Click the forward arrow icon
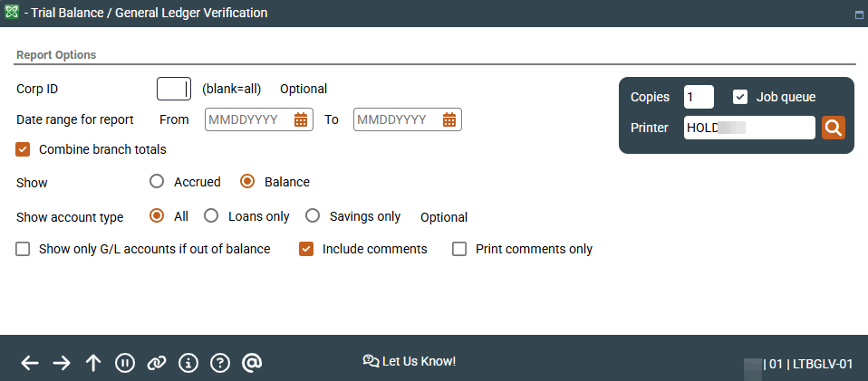The height and width of the screenshot is (381, 868). (x=62, y=363)
